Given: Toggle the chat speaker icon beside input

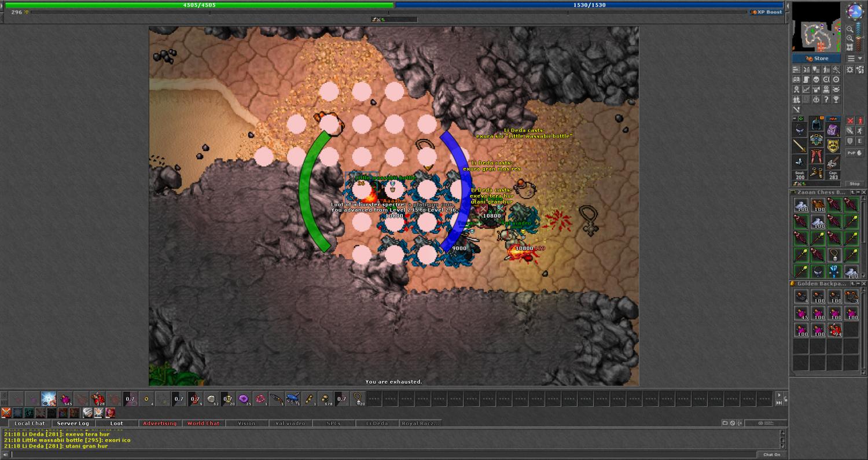Looking at the screenshot, I should pyautogui.click(x=5, y=454).
